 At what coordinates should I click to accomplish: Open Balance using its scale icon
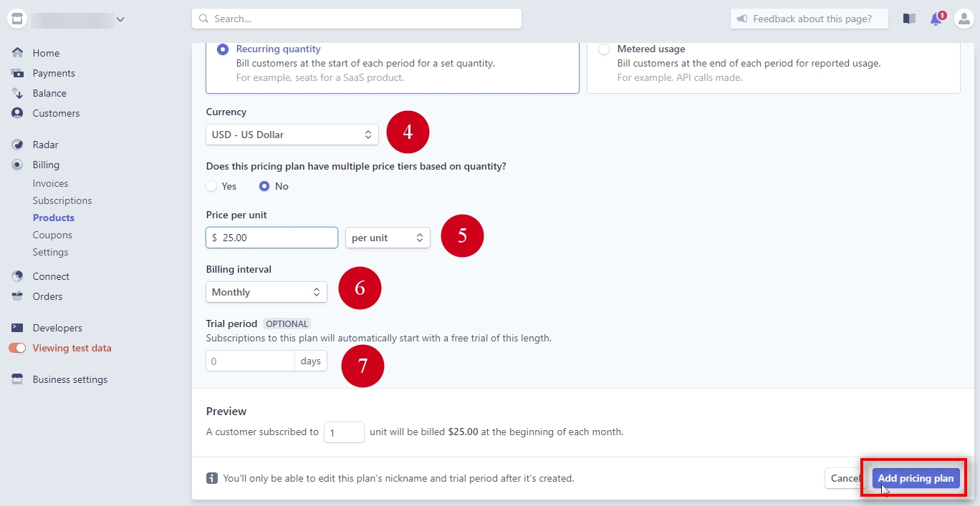click(x=17, y=92)
